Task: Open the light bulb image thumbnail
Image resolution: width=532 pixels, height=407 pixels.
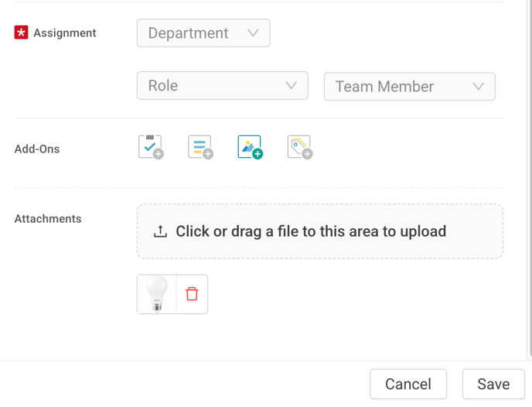Action: pyautogui.click(x=157, y=294)
